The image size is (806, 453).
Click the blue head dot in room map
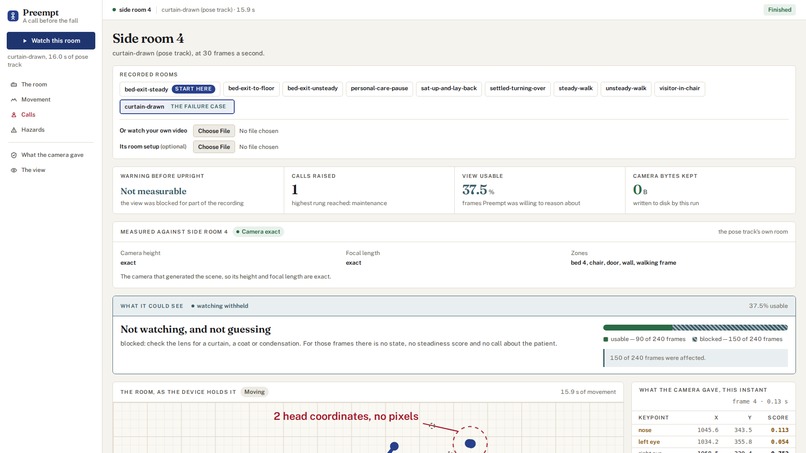pyautogui.click(x=470, y=443)
